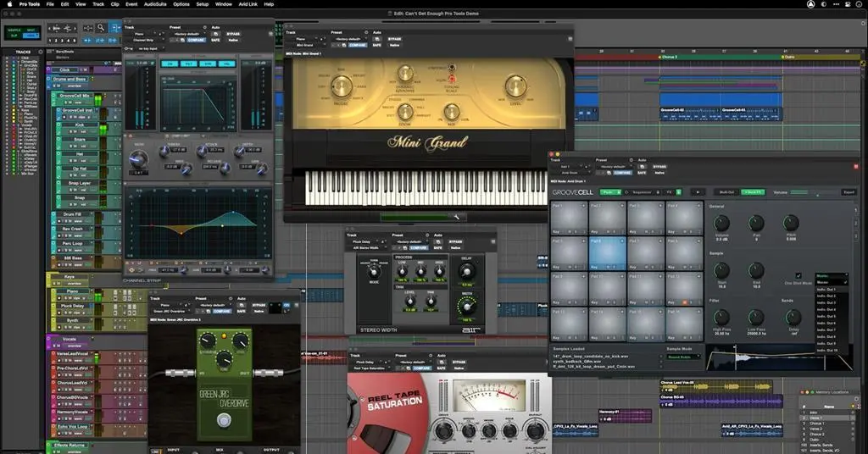The image size is (868, 454).
Task: Open the File menu
Action: (x=50, y=4)
